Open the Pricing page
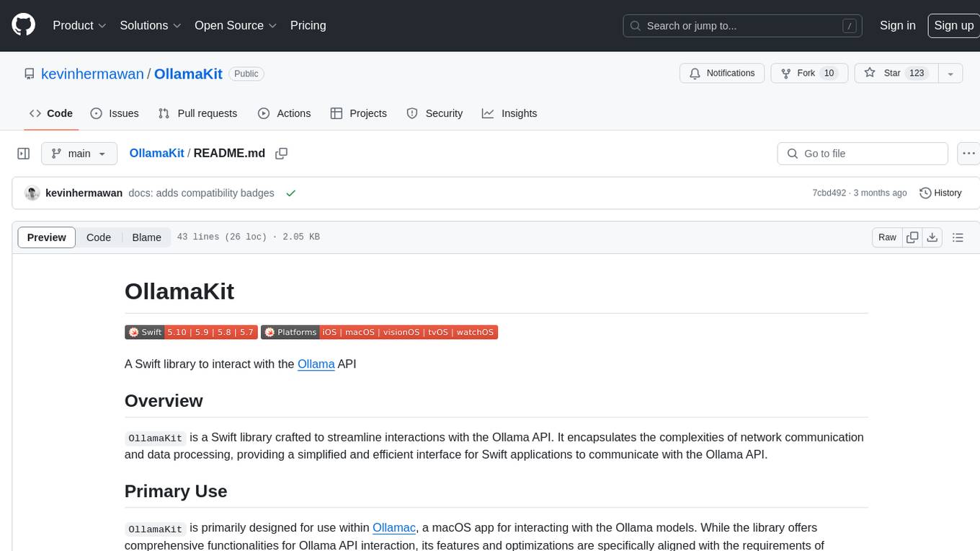The image size is (980, 551). pos(308,25)
